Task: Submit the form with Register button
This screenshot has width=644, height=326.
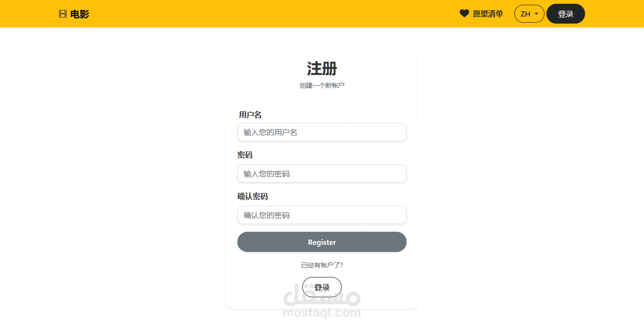Action: [322, 242]
